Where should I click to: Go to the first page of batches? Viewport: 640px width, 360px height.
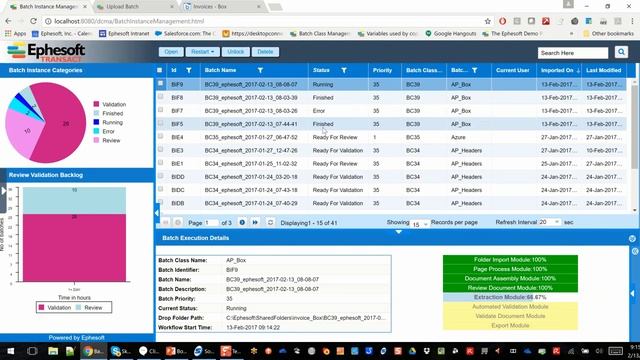(165, 222)
